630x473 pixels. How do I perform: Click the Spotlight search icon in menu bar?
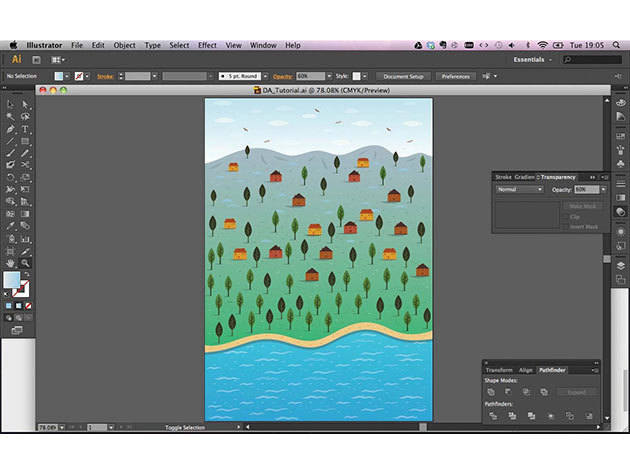coord(616,45)
